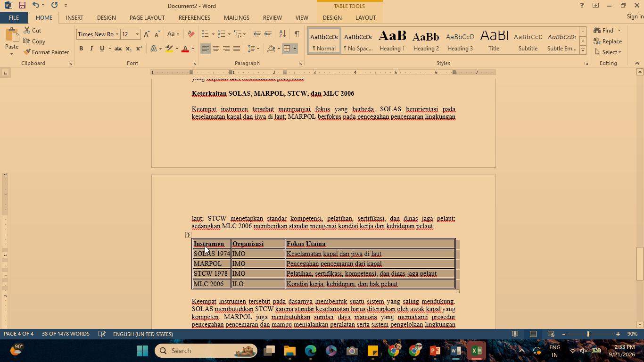The width and height of the screenshot is (644, 362).
Task: Open Excel from the Windows taskbar
Action: 476,351
